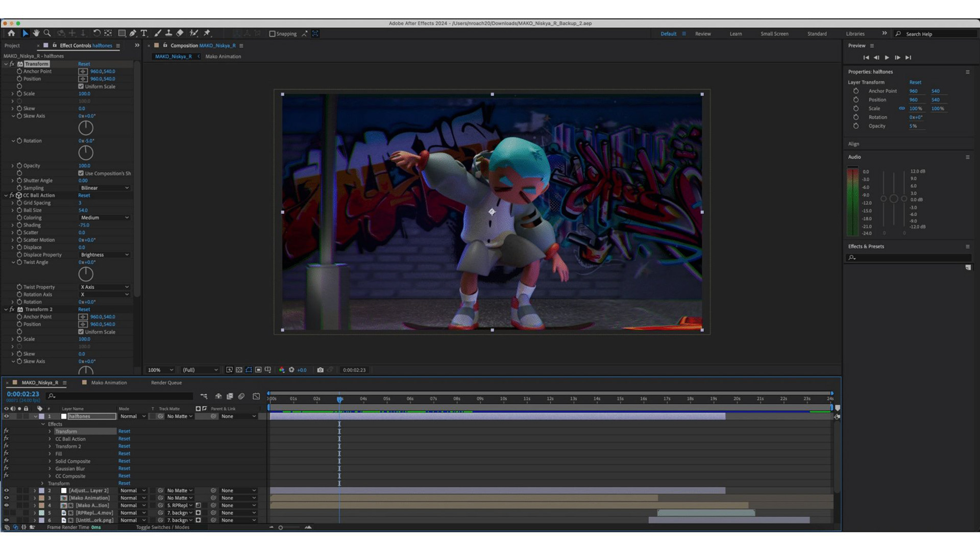980x551 pixels.
Task: Click the composition mini-flowchart icon in timeline
Action: [x=204, y=396]
